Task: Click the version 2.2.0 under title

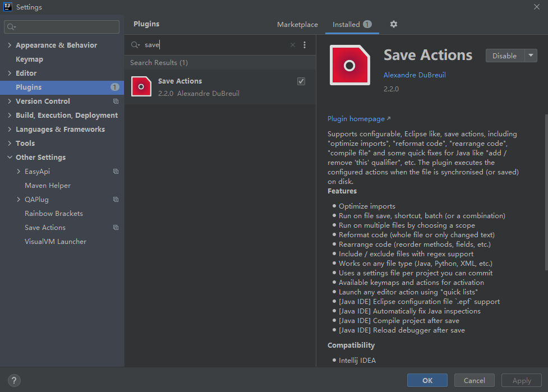Action: (391, 89)
